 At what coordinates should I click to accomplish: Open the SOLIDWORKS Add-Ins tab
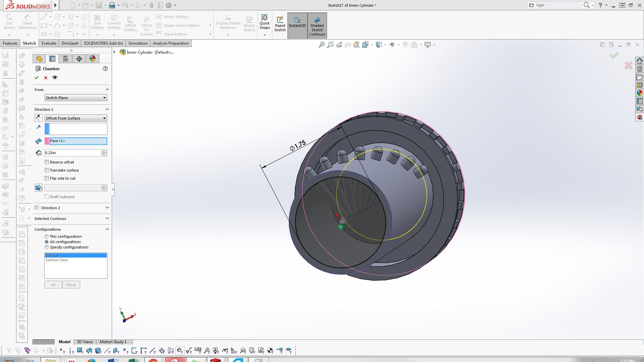point(103,43)
